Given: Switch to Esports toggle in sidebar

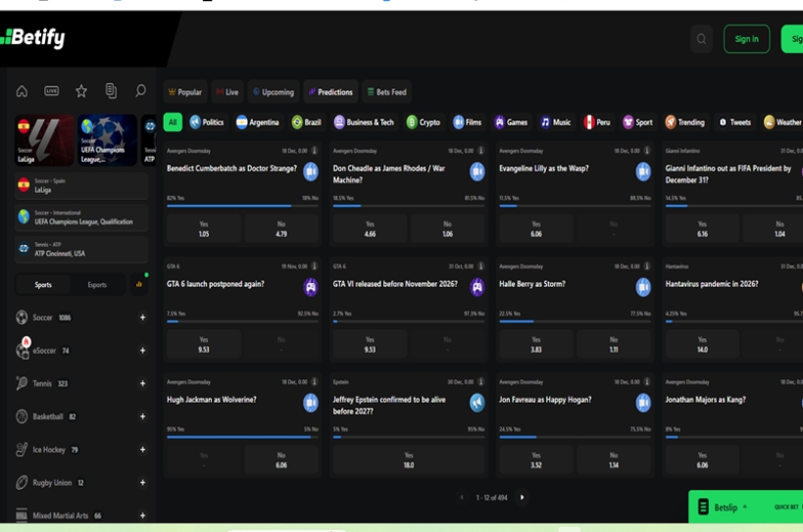Looking at the screenshot, I should coord(97,285).
